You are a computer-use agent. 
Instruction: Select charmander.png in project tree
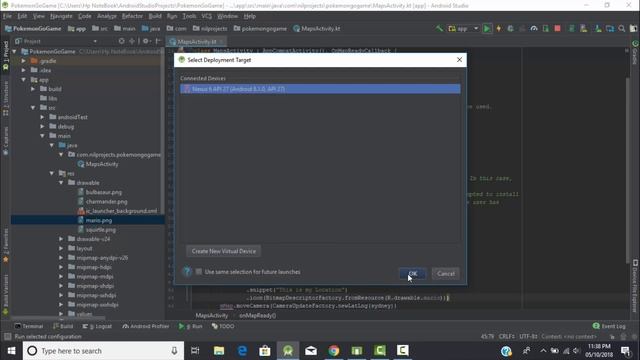[x=107, y=202]
